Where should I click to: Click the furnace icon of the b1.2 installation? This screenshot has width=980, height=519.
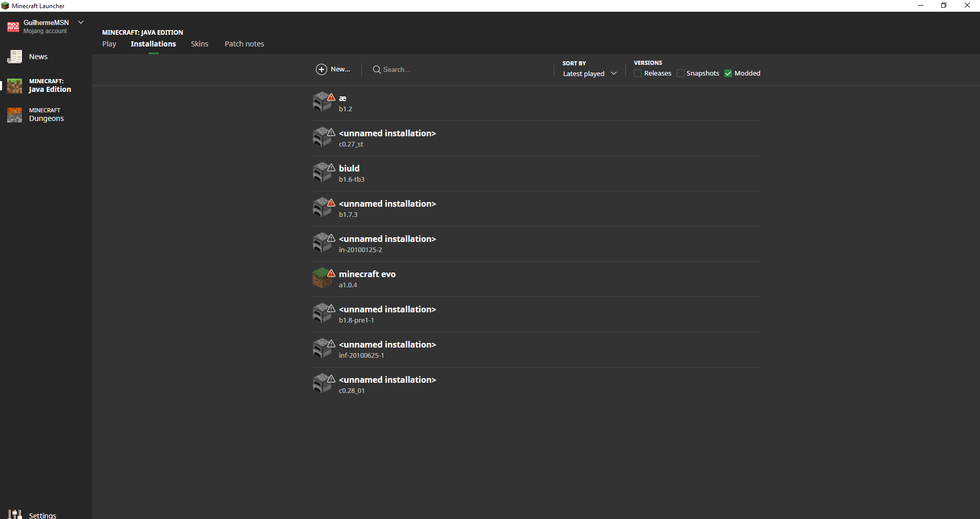pyautogui.click(x=322, y=103)
